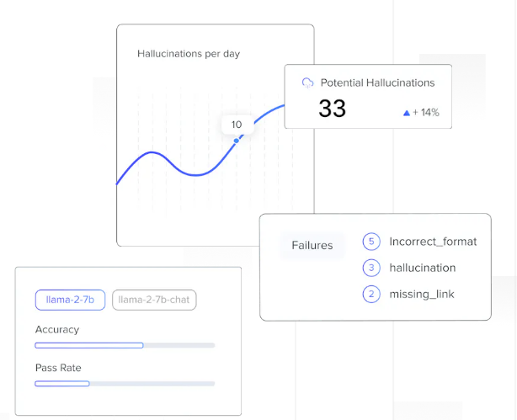Click the large number 33
Viewport: 517px width, 420px height.
click(x=332, y=109)
